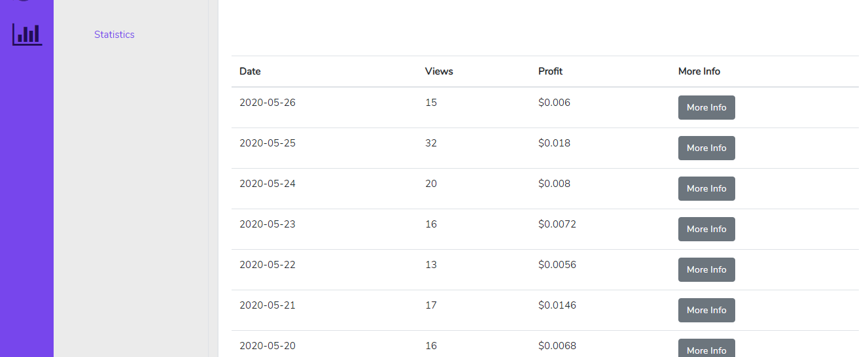Select the 2020-05-22 date cell

tap(268, 265)
